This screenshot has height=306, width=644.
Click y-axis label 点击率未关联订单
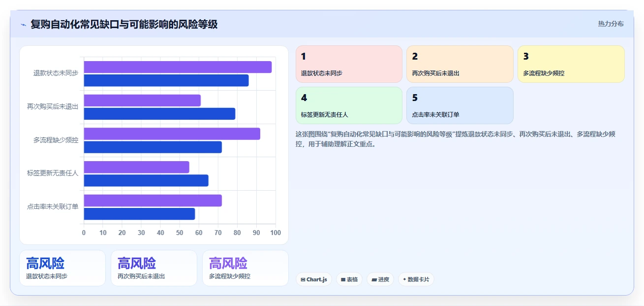pos(53,206)
